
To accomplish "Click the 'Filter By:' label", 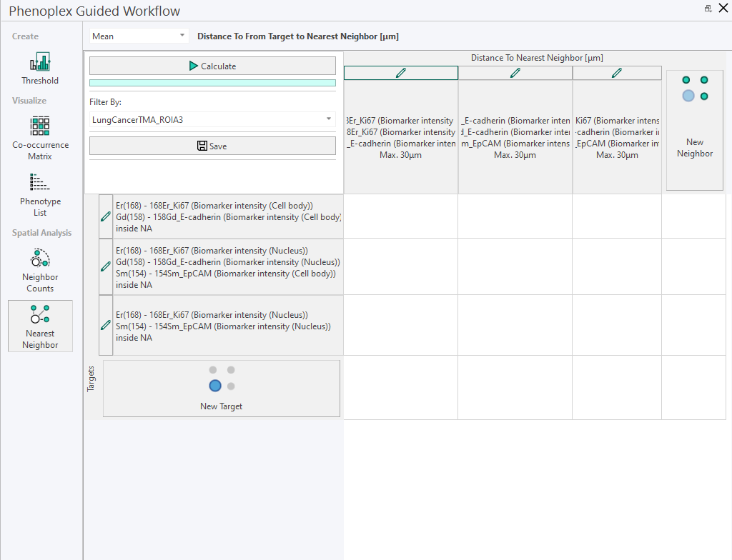I will (106, 101).
